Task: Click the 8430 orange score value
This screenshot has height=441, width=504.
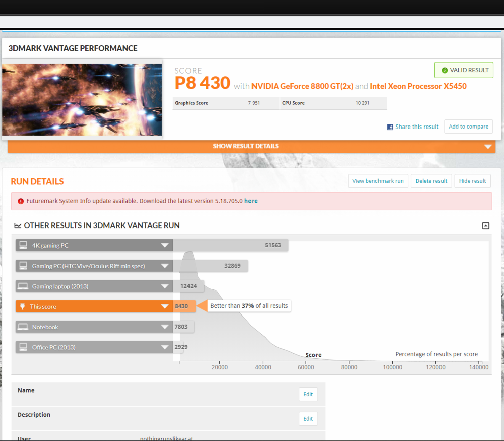Action: point(181,306)
